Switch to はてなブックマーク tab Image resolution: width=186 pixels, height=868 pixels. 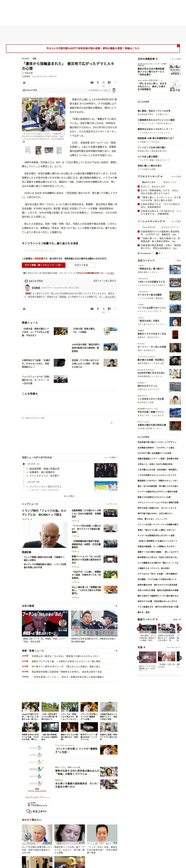click(x=170, y=227)
